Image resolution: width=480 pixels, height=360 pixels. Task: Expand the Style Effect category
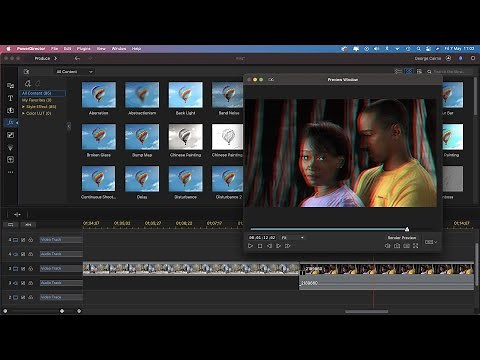coord(23,107)
